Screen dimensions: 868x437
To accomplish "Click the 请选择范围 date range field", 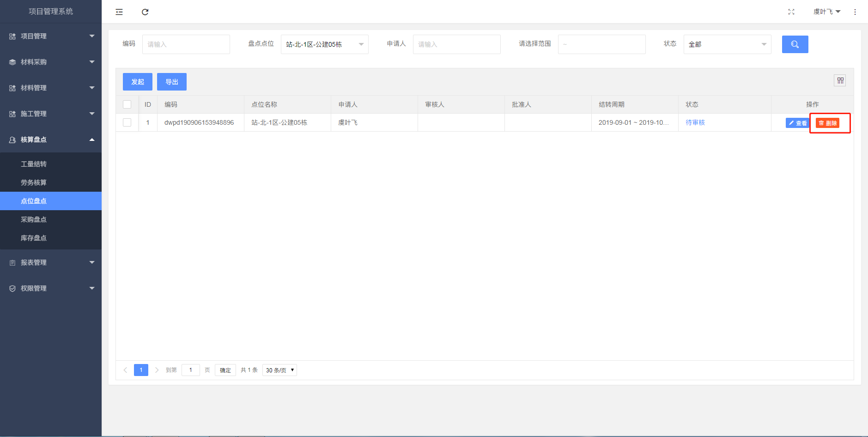I will [602, 44].
